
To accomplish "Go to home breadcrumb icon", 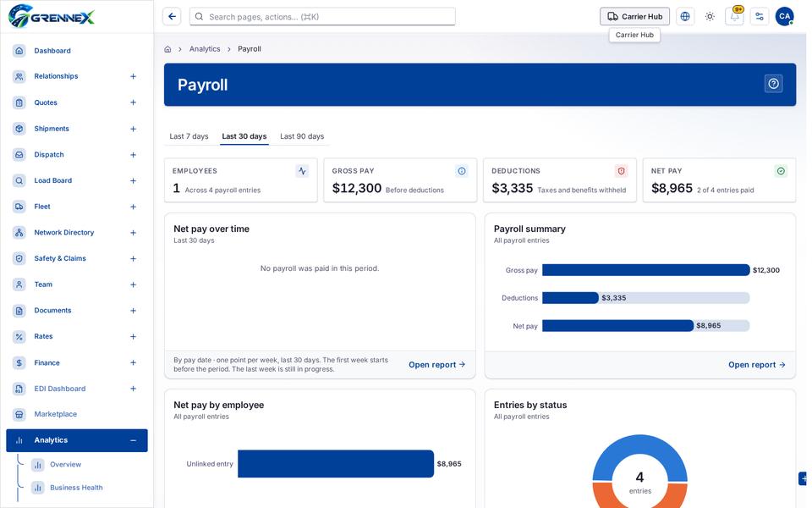I will pos(167,49).
